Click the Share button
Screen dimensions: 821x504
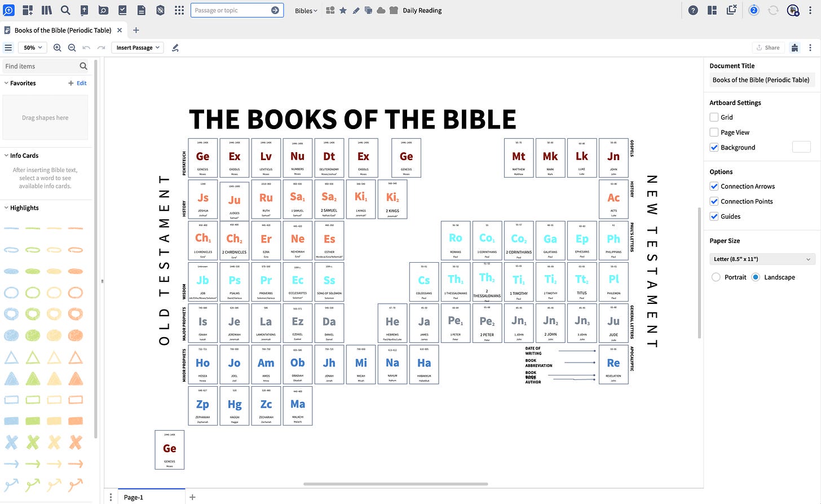[768, 47]
